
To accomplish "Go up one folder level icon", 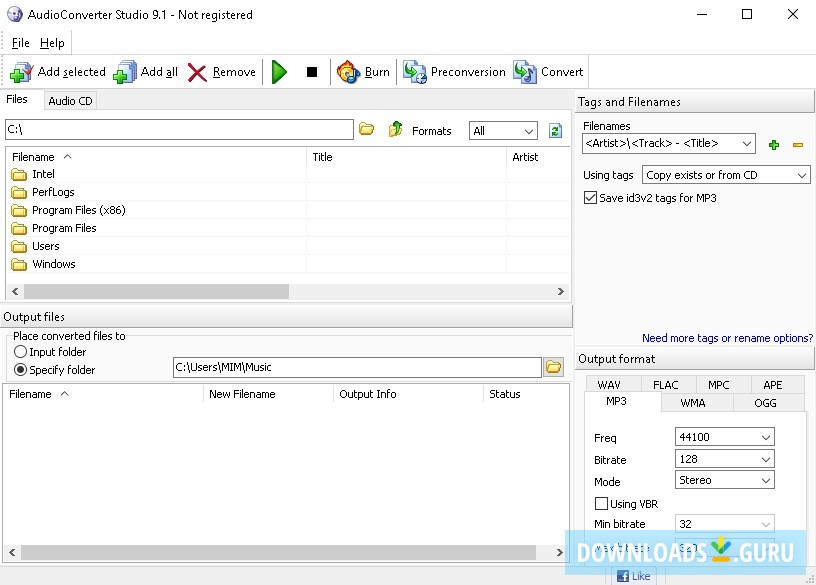I will (396, 129).
